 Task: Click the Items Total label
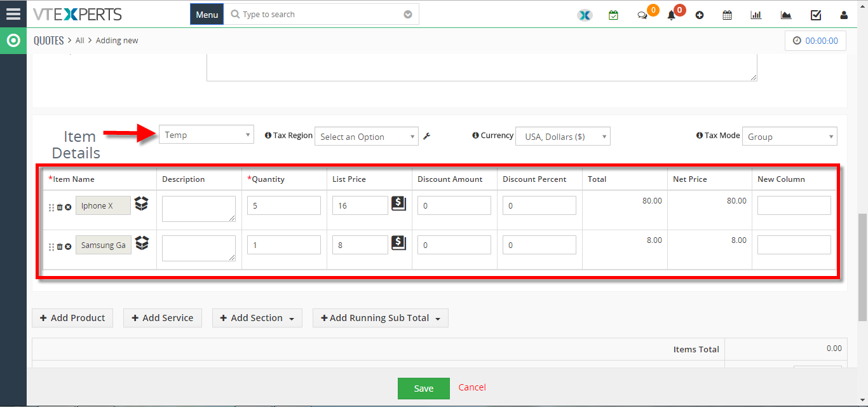696,349
